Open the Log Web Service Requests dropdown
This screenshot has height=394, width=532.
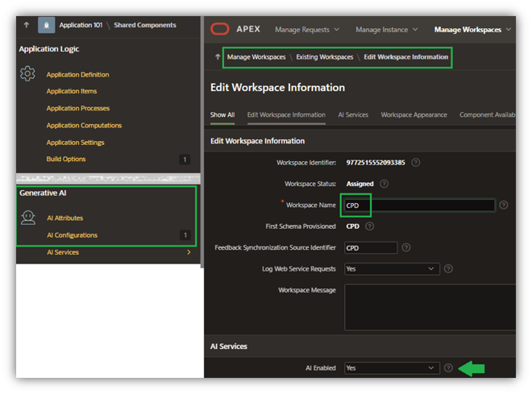[392, 268]
